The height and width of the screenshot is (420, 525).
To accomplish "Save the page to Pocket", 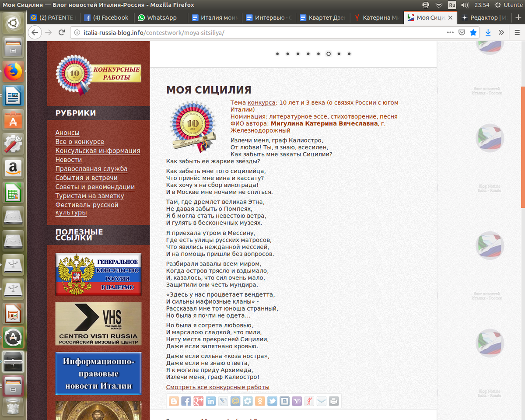I will [462, 32].
